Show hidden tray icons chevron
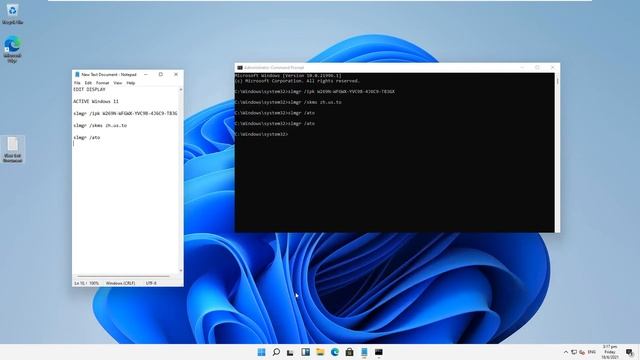640x360 pixels. [x=566, y=352]
